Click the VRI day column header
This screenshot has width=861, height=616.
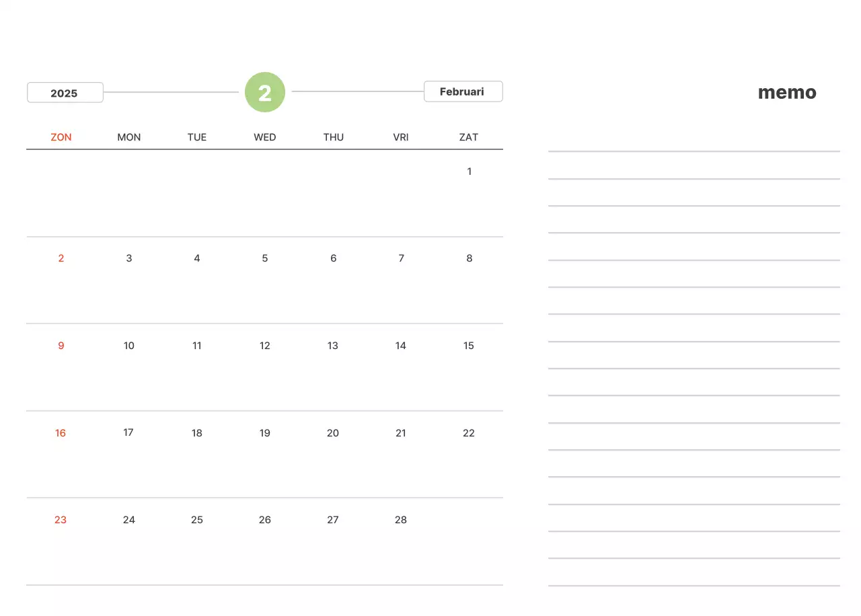[x=401, y=137]
